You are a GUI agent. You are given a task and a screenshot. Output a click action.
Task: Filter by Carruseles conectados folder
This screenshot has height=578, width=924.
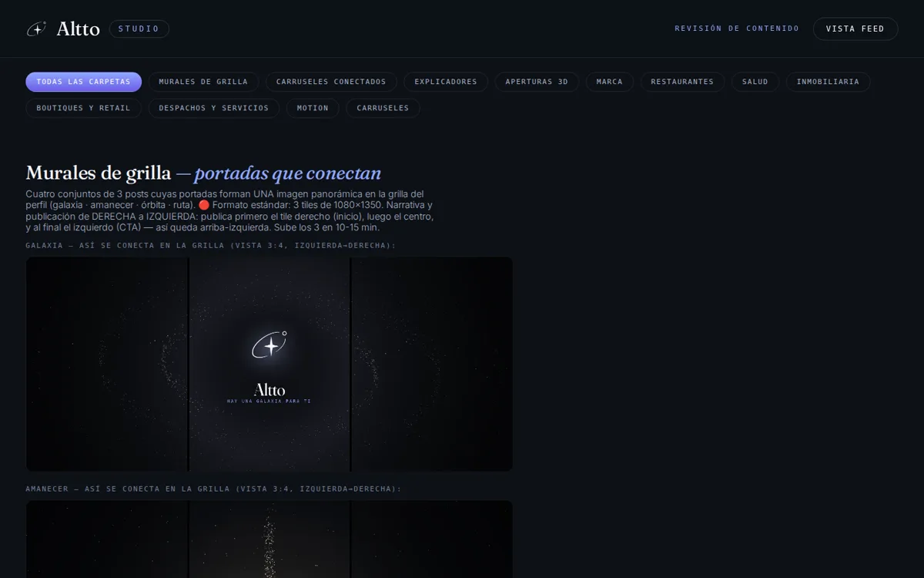pyautogui.click(x=331, y=82)
